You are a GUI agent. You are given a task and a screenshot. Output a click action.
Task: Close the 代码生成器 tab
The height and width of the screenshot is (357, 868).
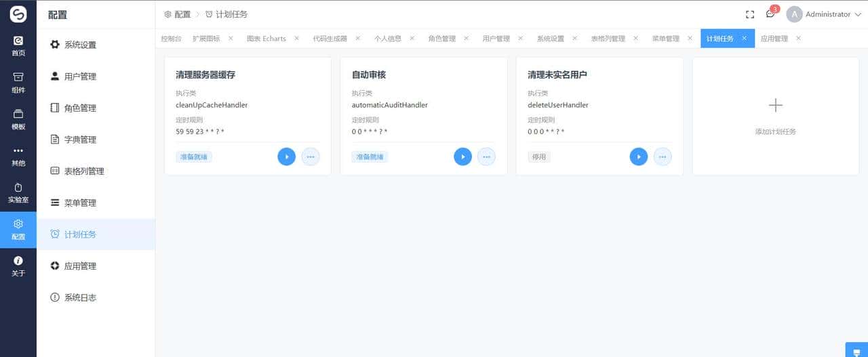[357, 39]
